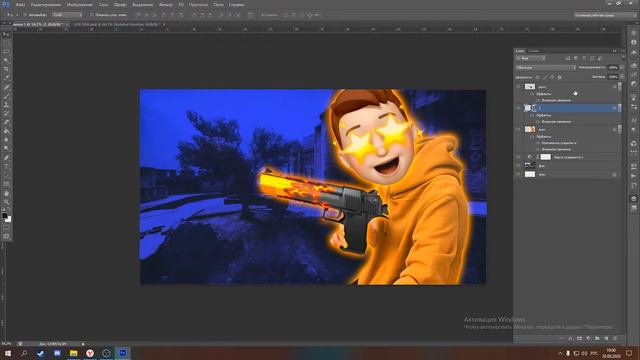Screen dimensions: 640x360
Task: Click the gradient map layer mask thumbnail
Action: tap(545, 157)
